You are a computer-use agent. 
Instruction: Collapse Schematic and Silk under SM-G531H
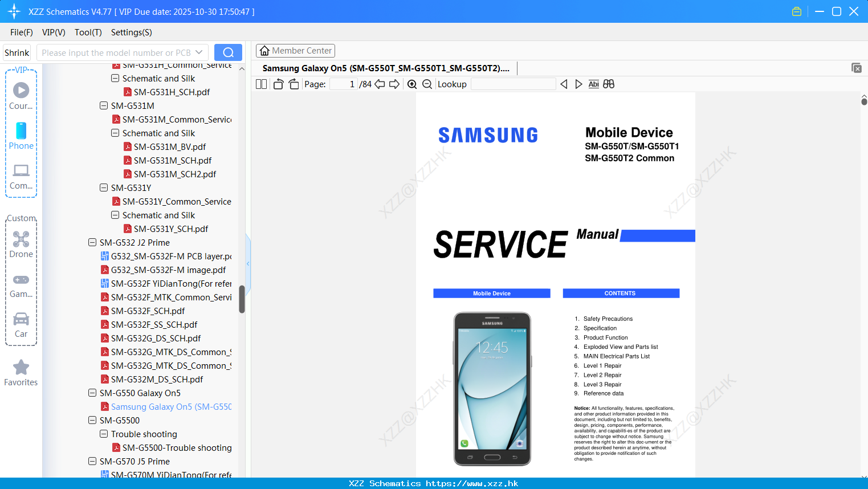click(x=115, y=78)
